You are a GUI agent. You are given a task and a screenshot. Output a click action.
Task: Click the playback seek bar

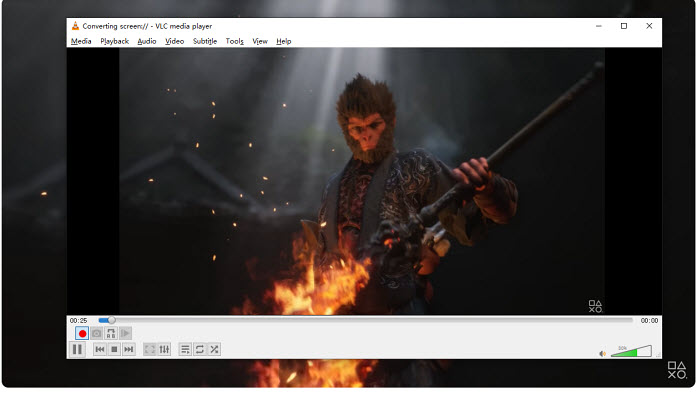coord(365,320)
